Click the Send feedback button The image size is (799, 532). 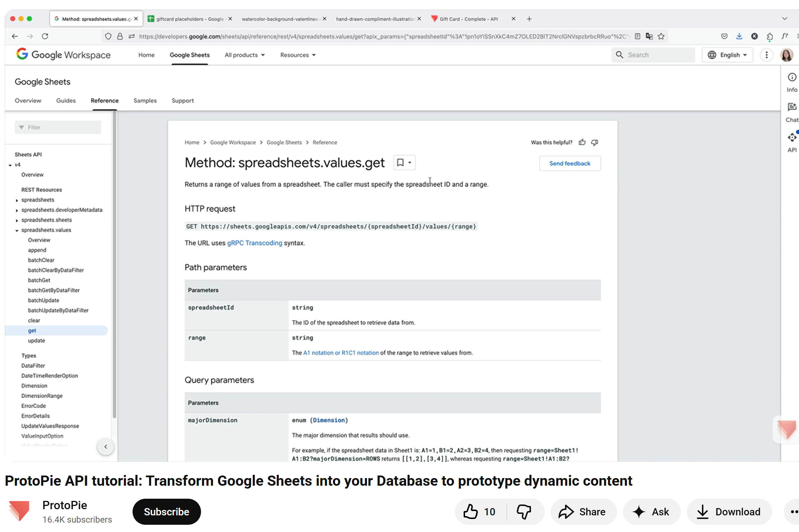point(569,163)
